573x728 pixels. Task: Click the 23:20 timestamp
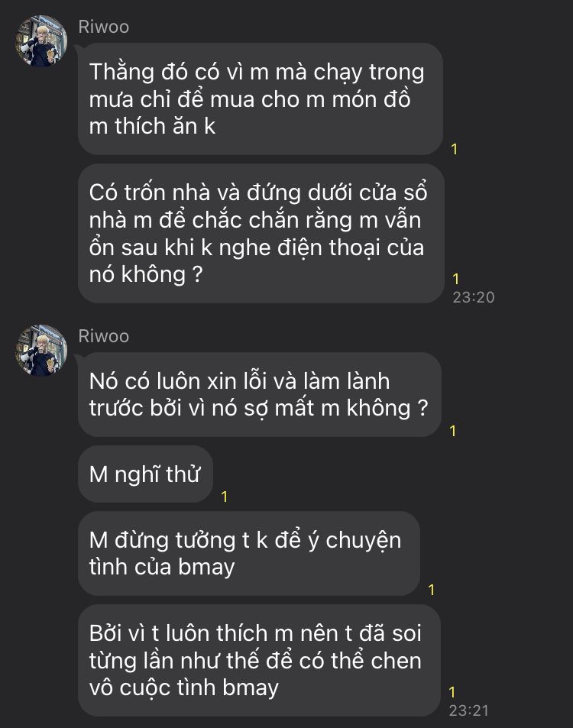[x=474, y=297]
